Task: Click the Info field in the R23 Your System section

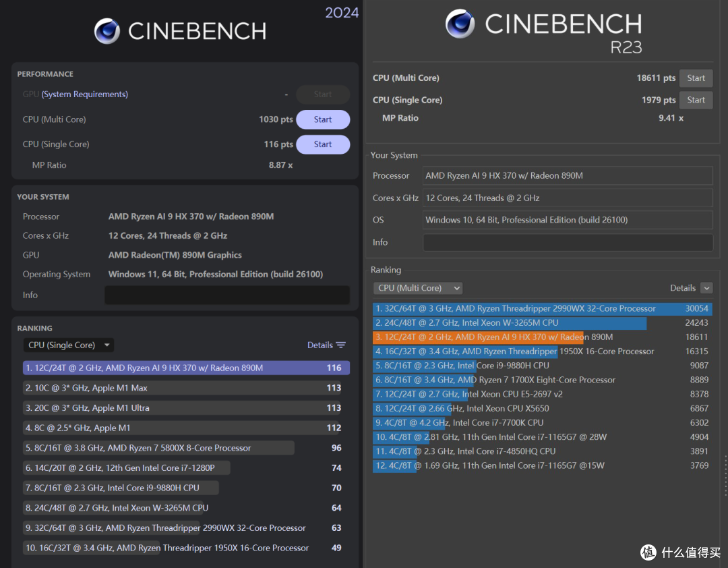Action: tap(568, 243)
